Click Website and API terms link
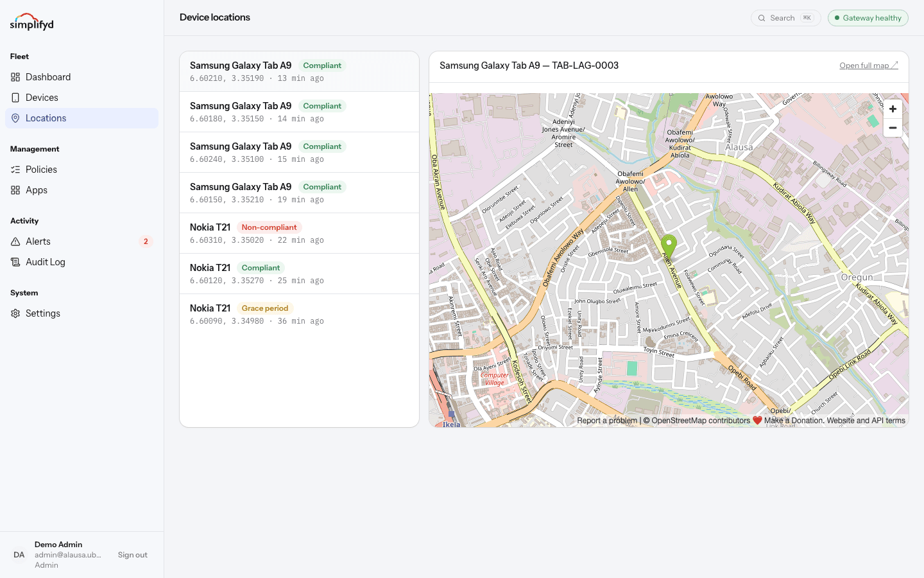This screenshot has height=578, width=924. pos(866,421)
